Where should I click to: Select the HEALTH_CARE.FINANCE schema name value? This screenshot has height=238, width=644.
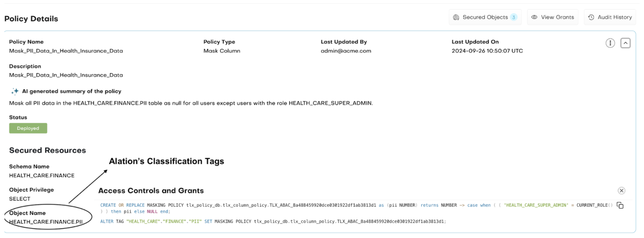(42, 176)
